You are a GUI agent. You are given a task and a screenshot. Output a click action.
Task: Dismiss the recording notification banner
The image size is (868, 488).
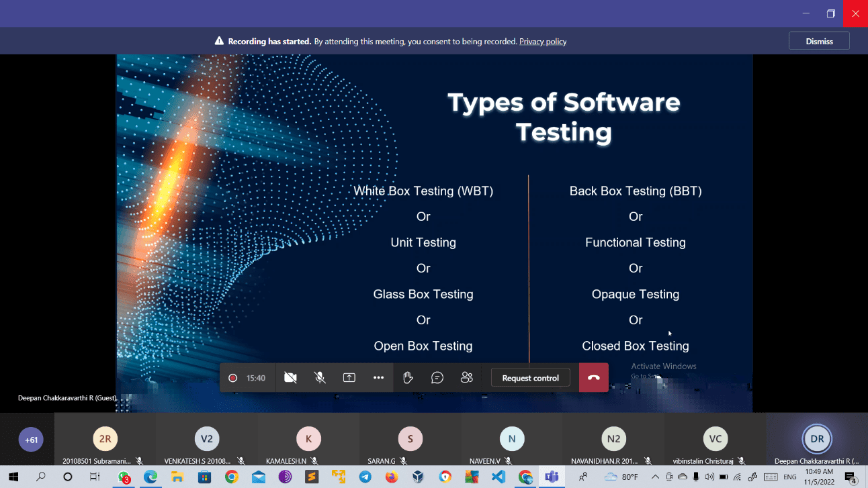819,41
